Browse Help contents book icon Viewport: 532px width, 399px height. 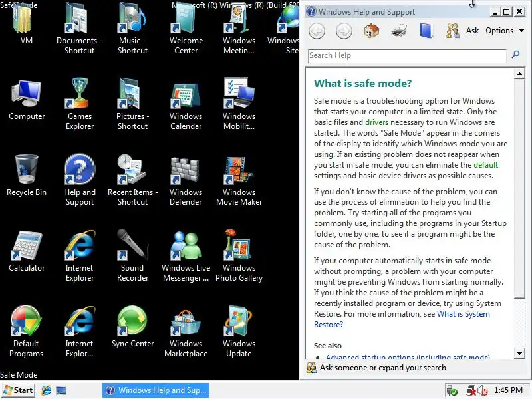pyautogui.click(x=426, y=31)
